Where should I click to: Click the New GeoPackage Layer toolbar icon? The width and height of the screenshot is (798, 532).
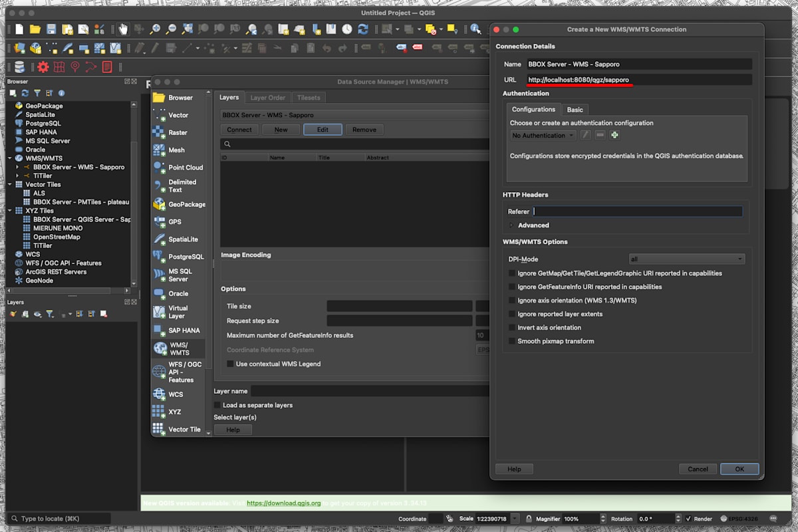tap(35, 48)
